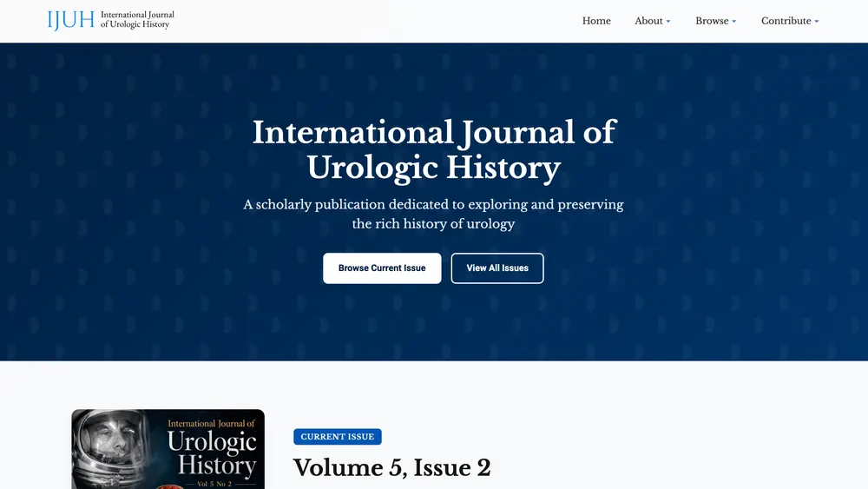Go to the Home page
Screen dimensions: 868x489
pos(596,21)
